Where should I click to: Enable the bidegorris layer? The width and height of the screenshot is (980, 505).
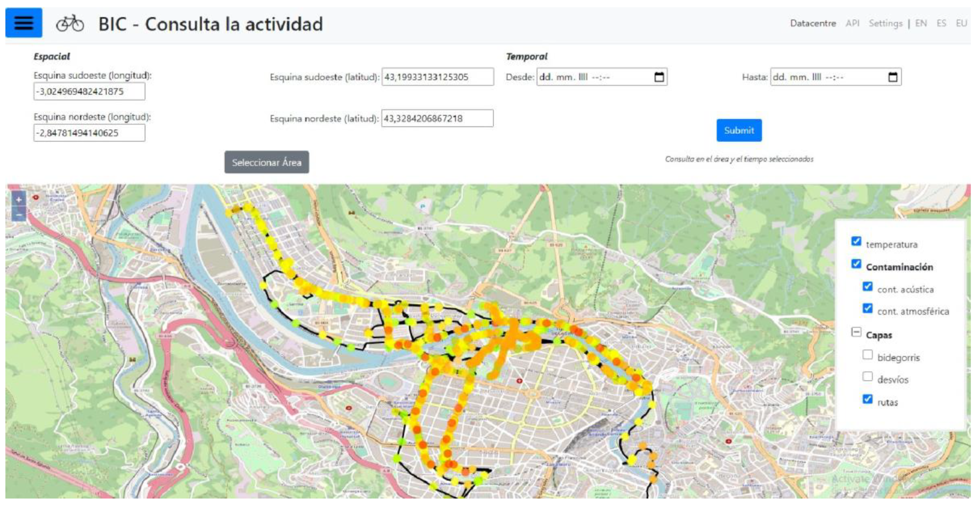pyautogui.click(x=867, y=355)
